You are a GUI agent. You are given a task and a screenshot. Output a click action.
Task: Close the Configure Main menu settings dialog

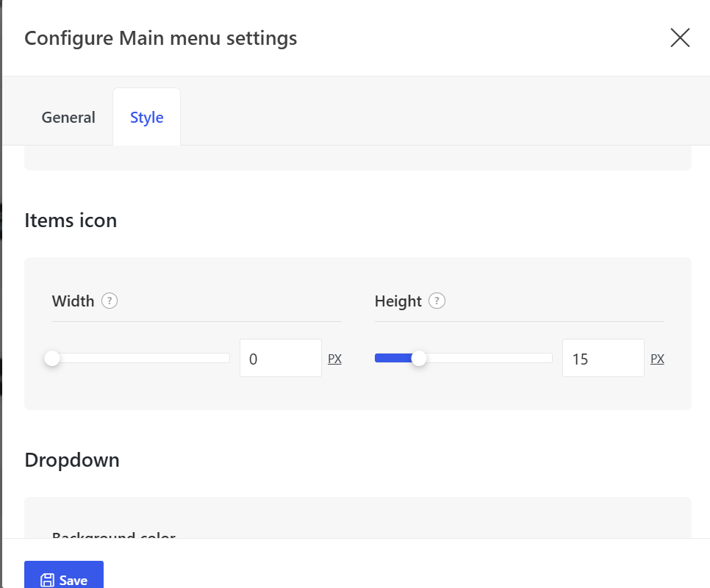(680, 37)
